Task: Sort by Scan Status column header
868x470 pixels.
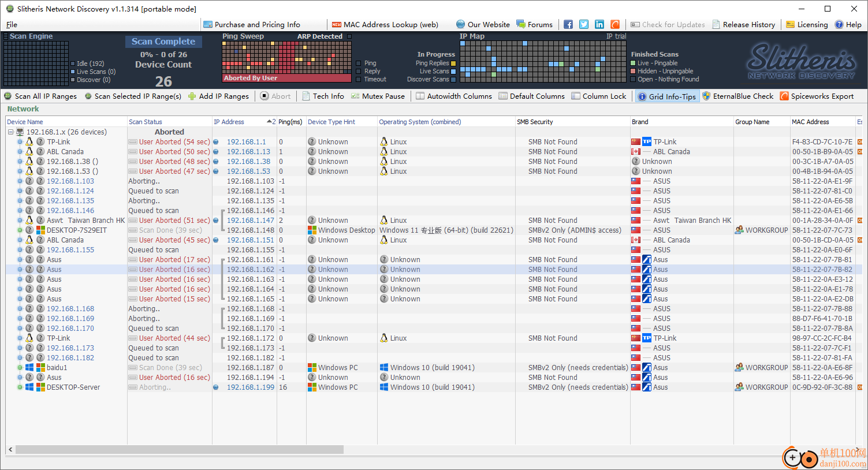Action: tap(170, 122)
